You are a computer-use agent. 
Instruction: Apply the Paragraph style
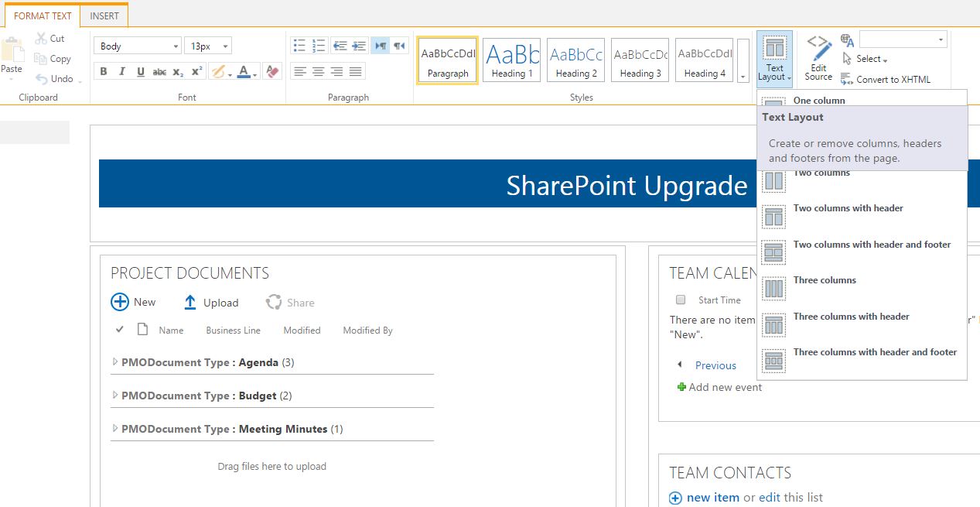coord(448,60)
